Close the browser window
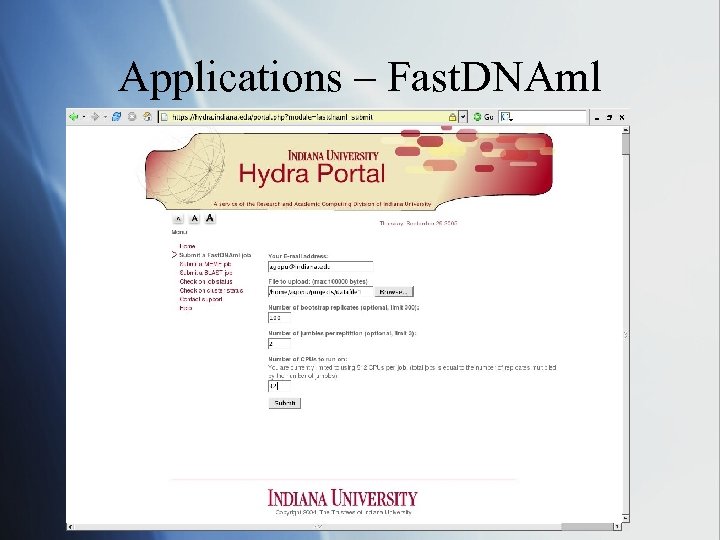 point(622,118)
